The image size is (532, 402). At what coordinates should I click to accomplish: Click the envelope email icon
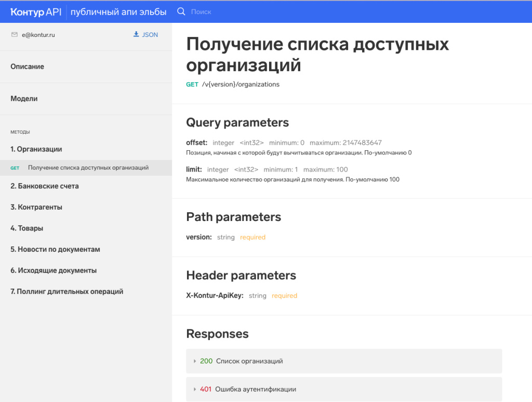pyautogui.click(x=15, y=35)
